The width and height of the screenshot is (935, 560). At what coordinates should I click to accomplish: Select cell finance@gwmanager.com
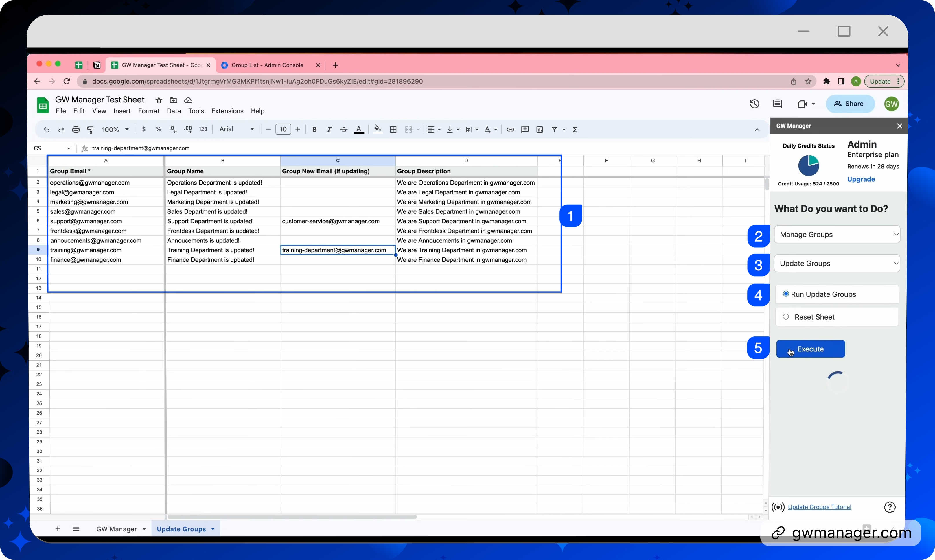tap(106, 260)
